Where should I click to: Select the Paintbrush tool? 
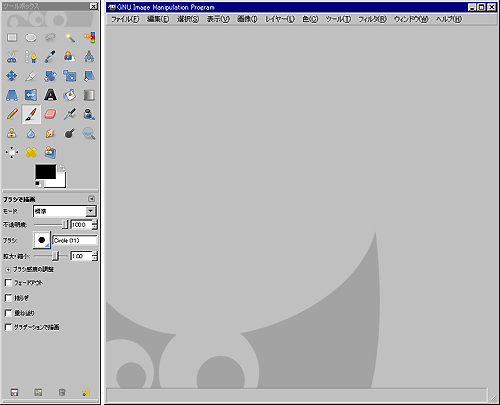(x=31, y=114)
